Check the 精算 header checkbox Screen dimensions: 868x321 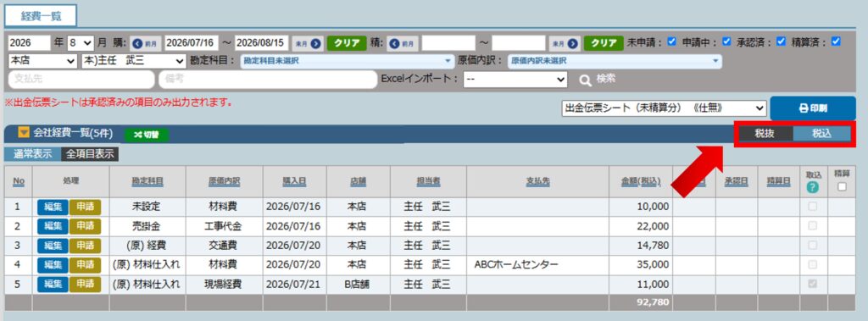click(842, 187)
